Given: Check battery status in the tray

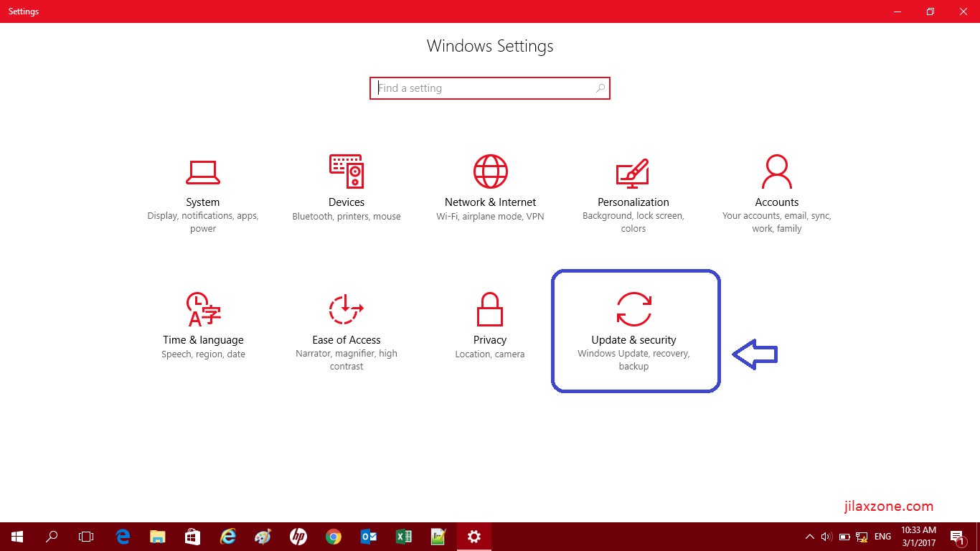Looking at the screenshot, I should pyautogui.click(x=844, y=537).
